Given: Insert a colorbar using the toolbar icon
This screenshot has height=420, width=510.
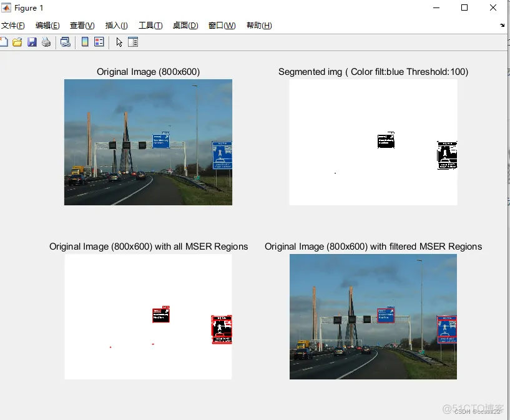Looking at the screenshot, I should pyautogui.click(x=85, y=42).
